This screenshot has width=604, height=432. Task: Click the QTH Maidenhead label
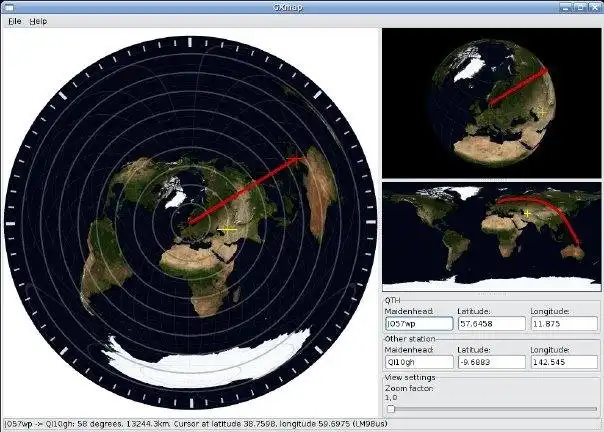pyautogui.click(x=409, y=311)
